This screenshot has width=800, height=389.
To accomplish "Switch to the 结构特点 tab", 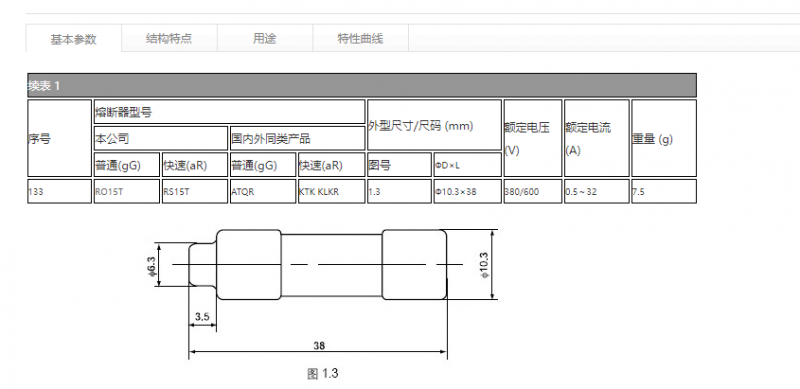I will [x=169, y=38].
